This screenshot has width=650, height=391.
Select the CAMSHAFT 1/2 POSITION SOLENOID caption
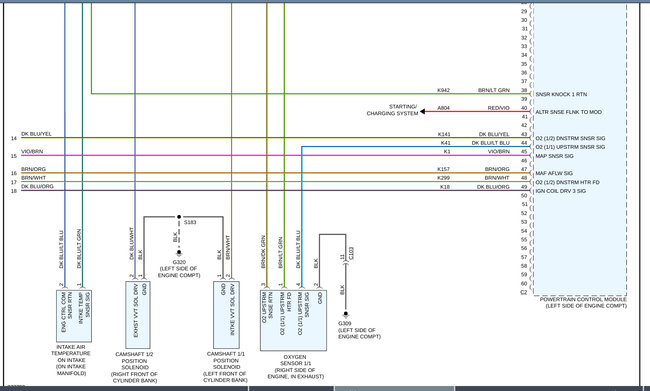pyautogui.click(x=134, y=367)
